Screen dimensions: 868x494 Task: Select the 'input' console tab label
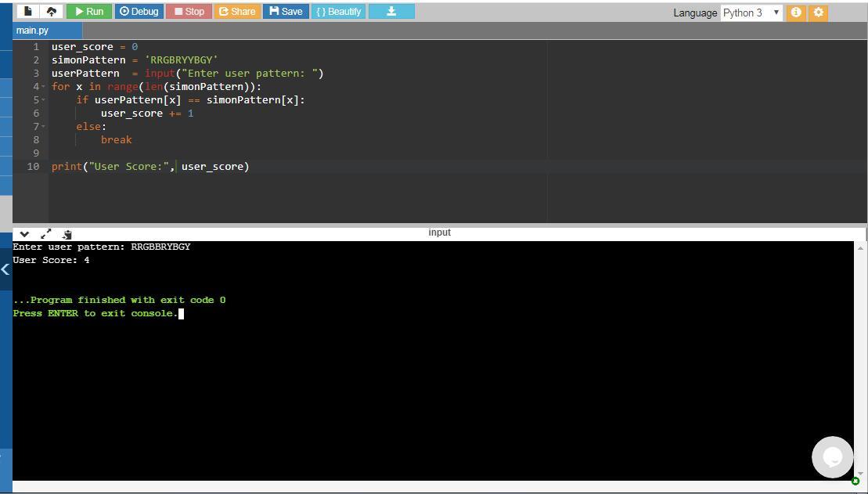(x=440, y=233)
